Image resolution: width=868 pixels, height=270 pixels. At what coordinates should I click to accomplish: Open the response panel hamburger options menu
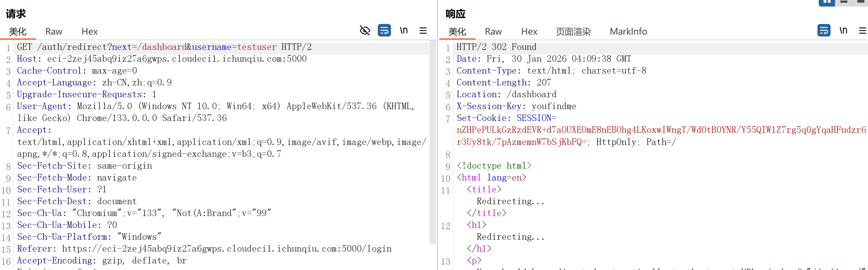click(x=862, y=31)
